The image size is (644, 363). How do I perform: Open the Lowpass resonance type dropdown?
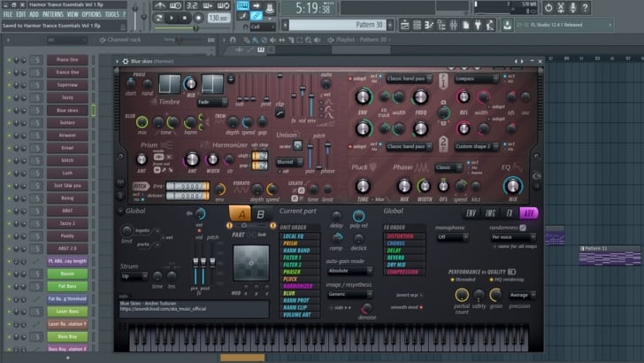point(477,79)
